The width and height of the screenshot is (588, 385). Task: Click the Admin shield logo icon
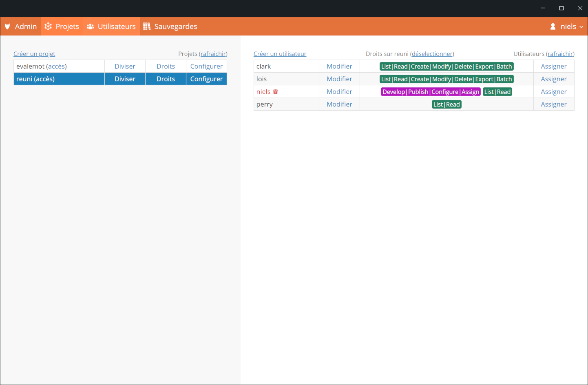point(7,27)
